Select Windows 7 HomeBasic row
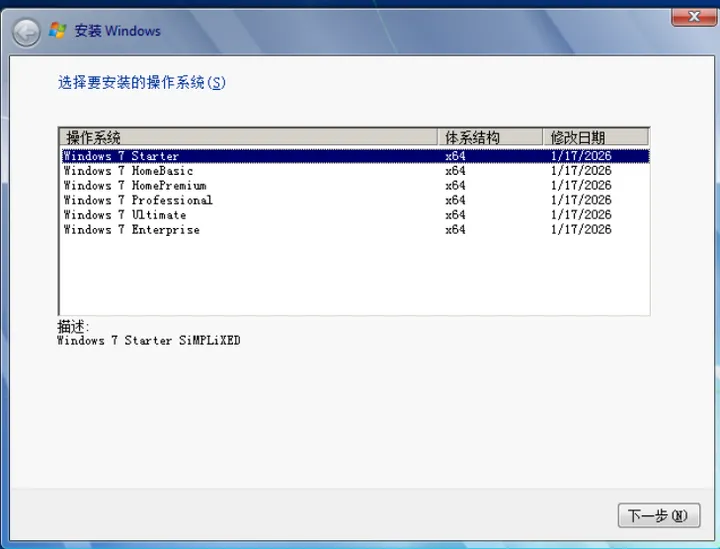The image size is (720, 549). pos(355,171)
